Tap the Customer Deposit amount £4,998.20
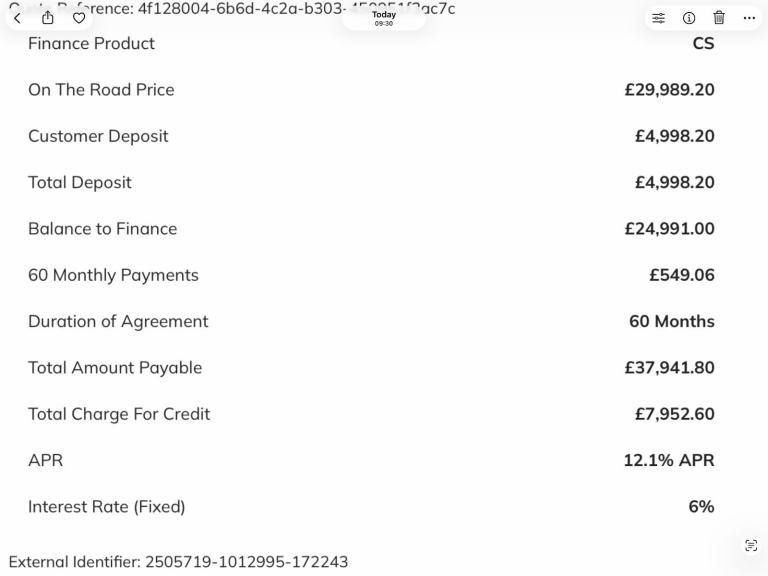 point(674,136)
